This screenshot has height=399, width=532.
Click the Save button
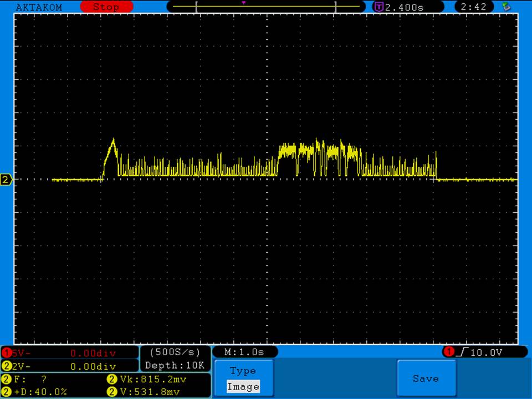pos(426,378)
